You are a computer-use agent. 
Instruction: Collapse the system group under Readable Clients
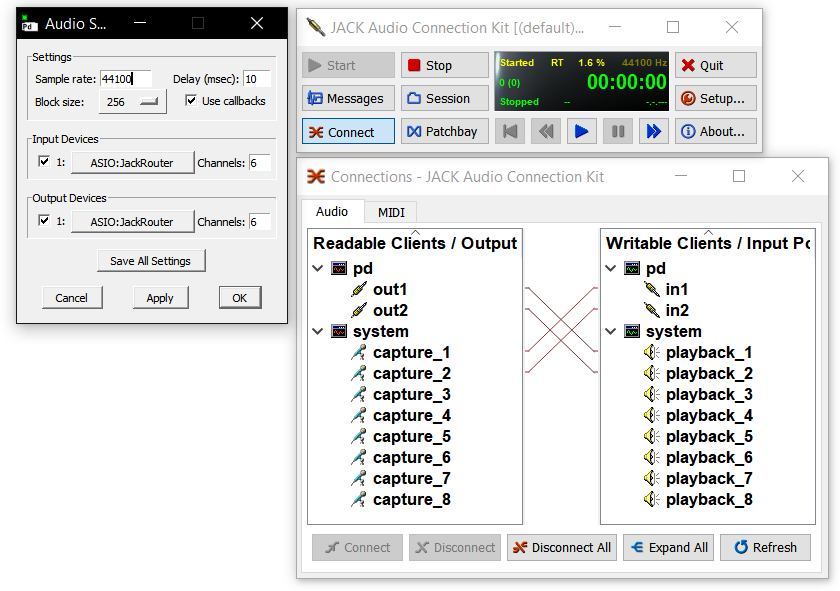coord(318,331)
